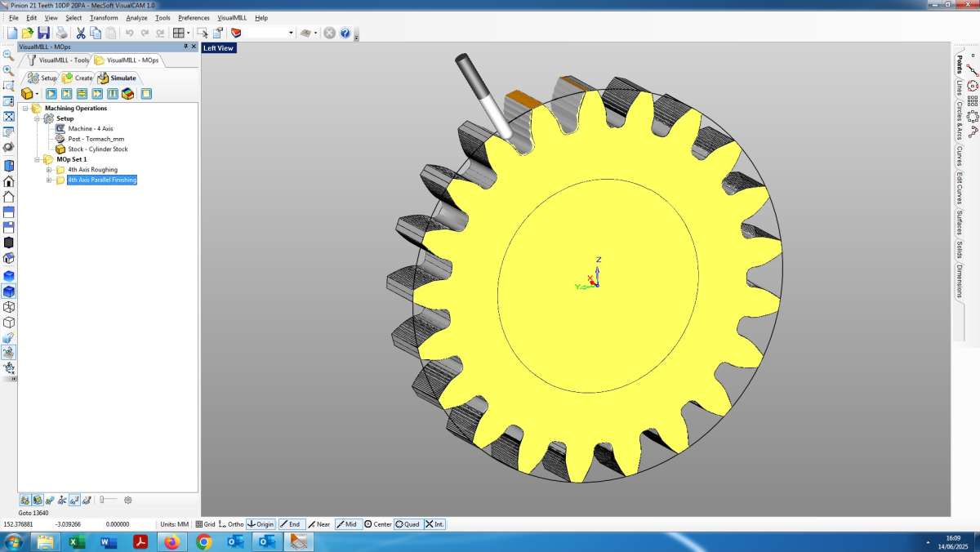Viewport: 980px width, 552px height.
Task: Open the File menu
Action: [13, 17]
